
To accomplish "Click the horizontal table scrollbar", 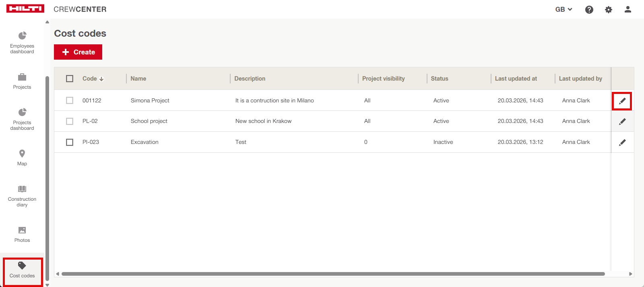I will coord(333,274).
